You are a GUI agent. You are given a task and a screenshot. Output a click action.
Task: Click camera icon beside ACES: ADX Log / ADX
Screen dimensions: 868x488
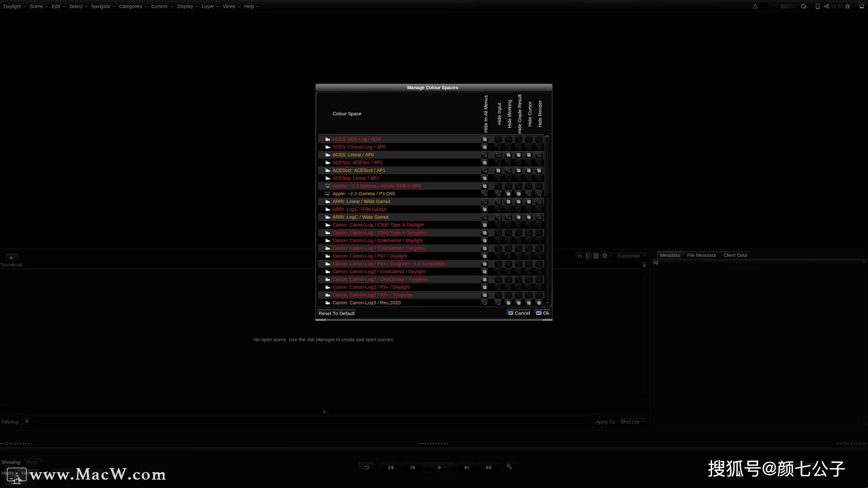click(328, 139)
